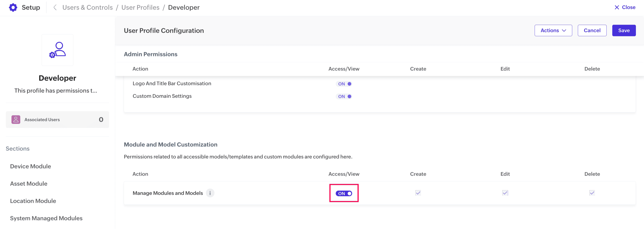The height and width of the screenshot is (229, 644).
Task: Click the Setup gear icon
Action: [13, 7]
